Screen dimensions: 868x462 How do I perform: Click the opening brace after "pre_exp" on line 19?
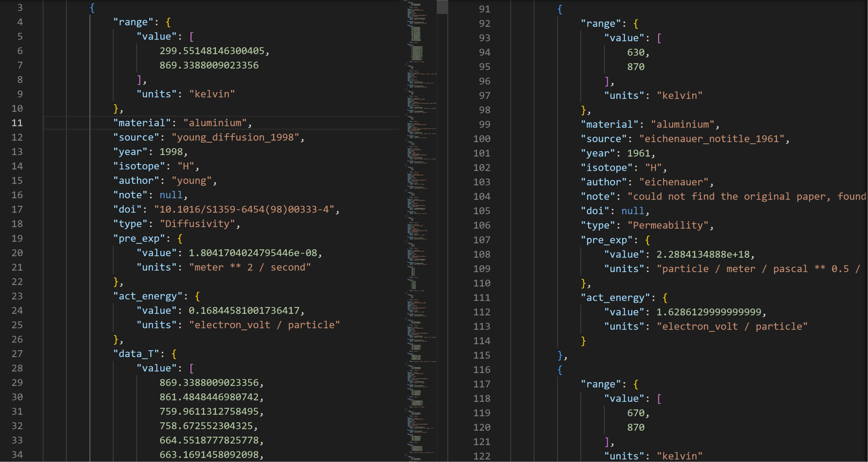pyautogui.click(x=180, y=238)
